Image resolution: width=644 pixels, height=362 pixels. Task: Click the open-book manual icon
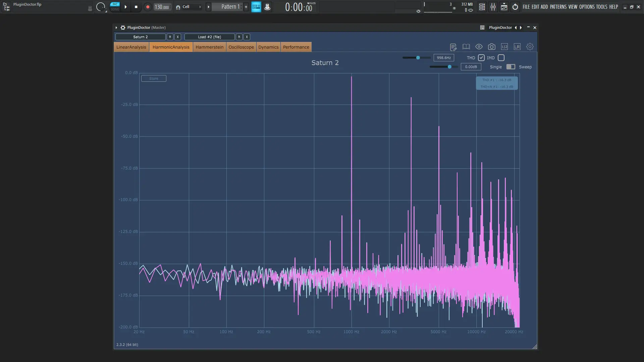466,47
